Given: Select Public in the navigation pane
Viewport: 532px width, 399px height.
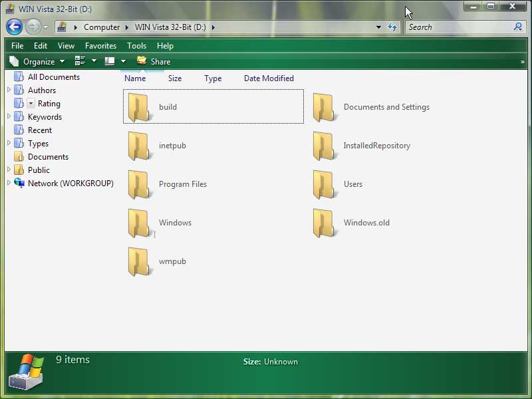Looking at the screenshot, I should pos(39,170).
